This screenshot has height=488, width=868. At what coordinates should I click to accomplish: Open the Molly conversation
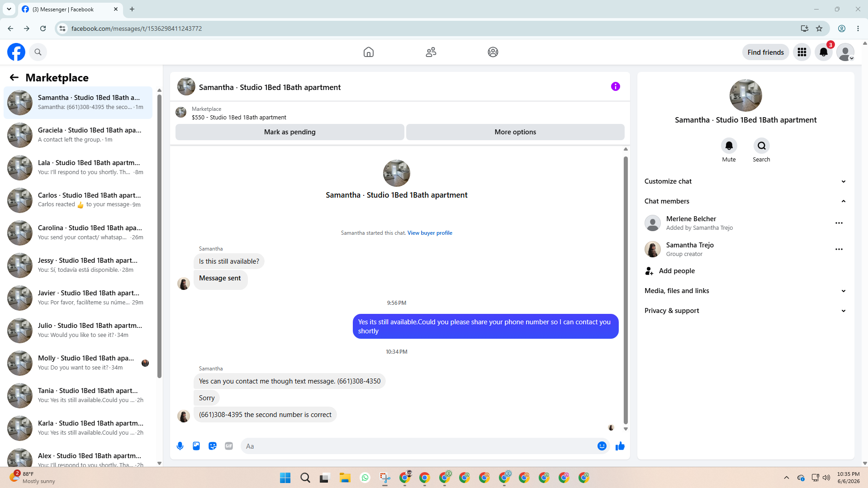pos(78,363)
